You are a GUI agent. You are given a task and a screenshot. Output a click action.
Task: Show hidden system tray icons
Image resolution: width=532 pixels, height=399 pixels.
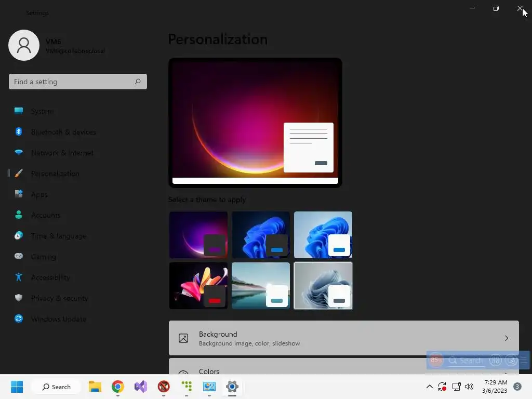pyautogui.click(x=430, y=387)
